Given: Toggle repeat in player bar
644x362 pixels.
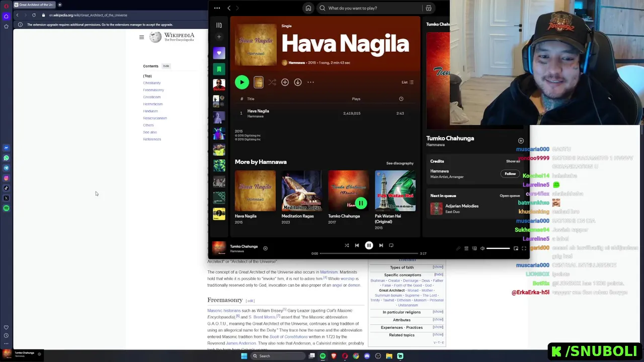Looking at the screenshot, I should [x=391, y=245].
